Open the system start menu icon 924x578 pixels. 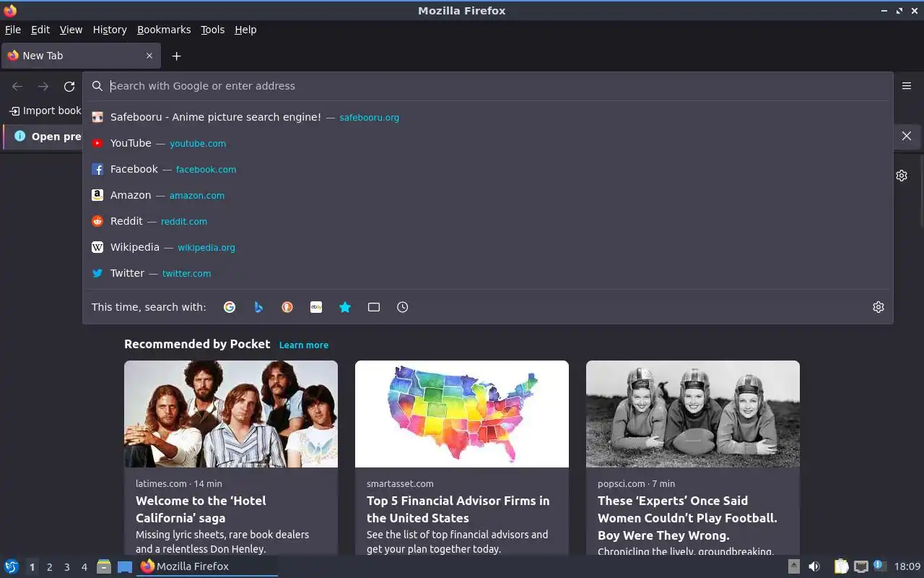click(x=12, y=566)
